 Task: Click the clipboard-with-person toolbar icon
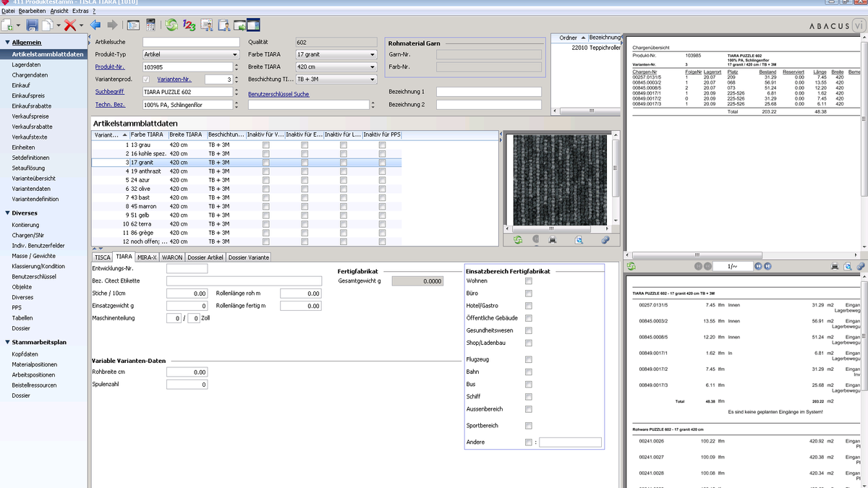coord(224,25)
